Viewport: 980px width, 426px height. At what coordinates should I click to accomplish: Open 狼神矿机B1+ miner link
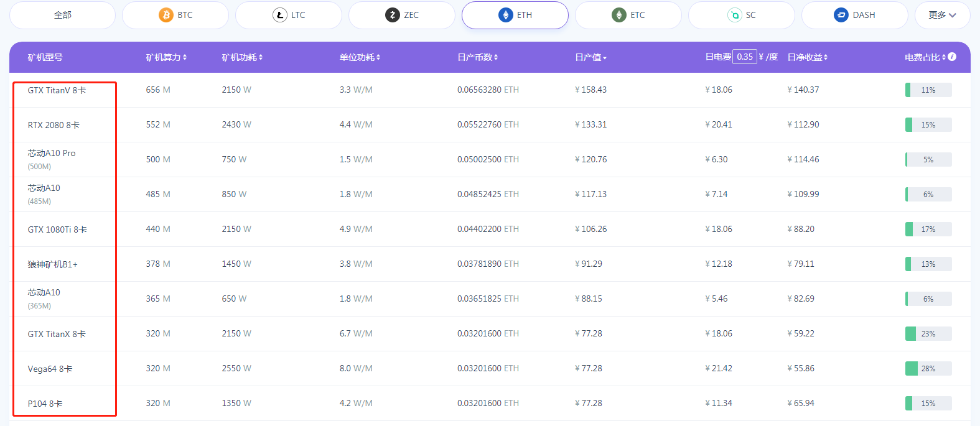click(x=52, y=264)
